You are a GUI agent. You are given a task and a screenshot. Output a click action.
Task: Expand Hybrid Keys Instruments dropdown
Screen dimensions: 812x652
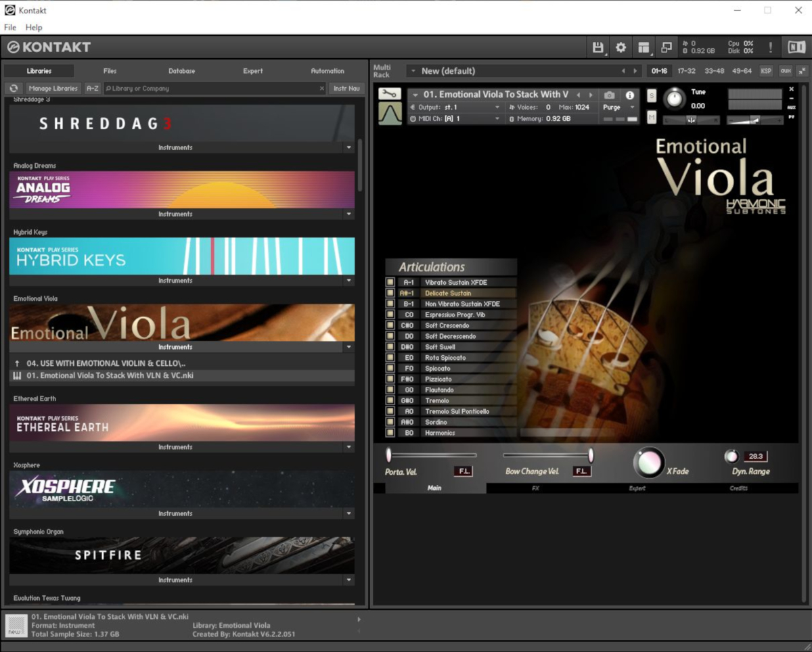[x=349, y=281]
